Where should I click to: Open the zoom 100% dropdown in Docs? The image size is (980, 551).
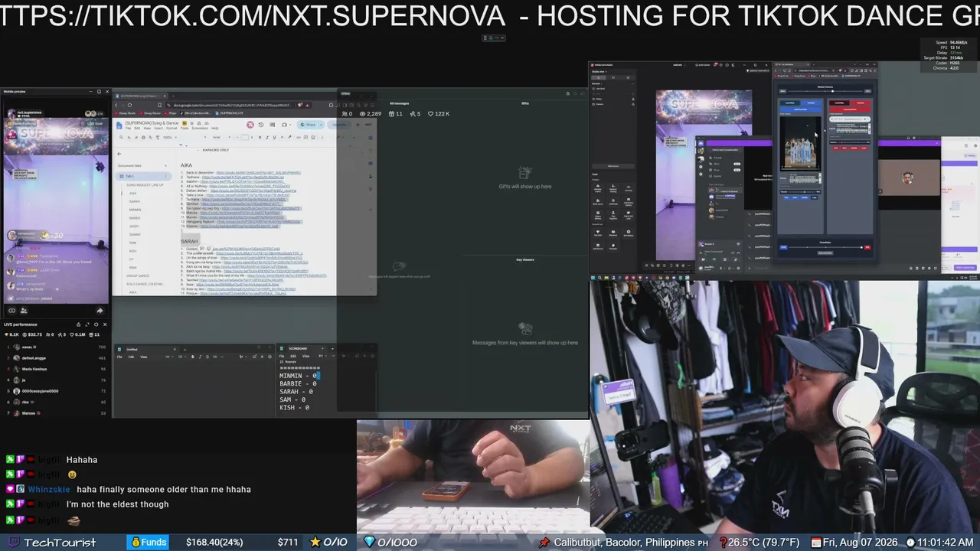point(169,138)
